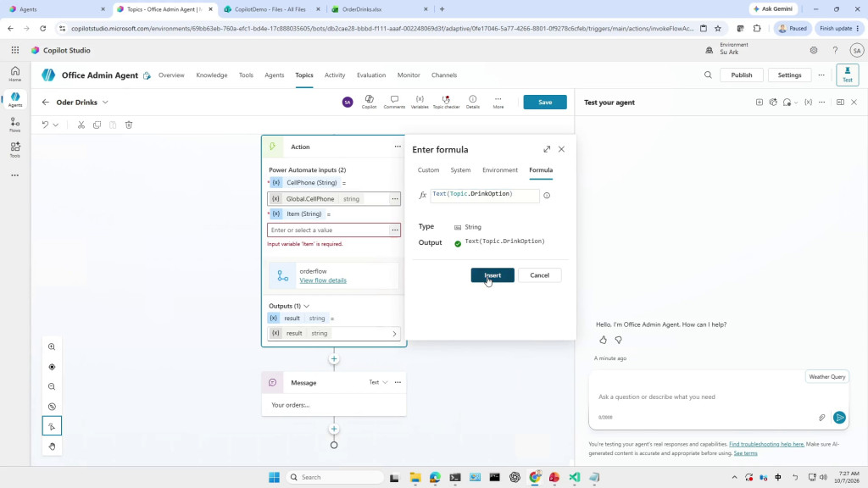868x488 pixels.
Task: Add a node below the Action node
Action: coord(334,359)
